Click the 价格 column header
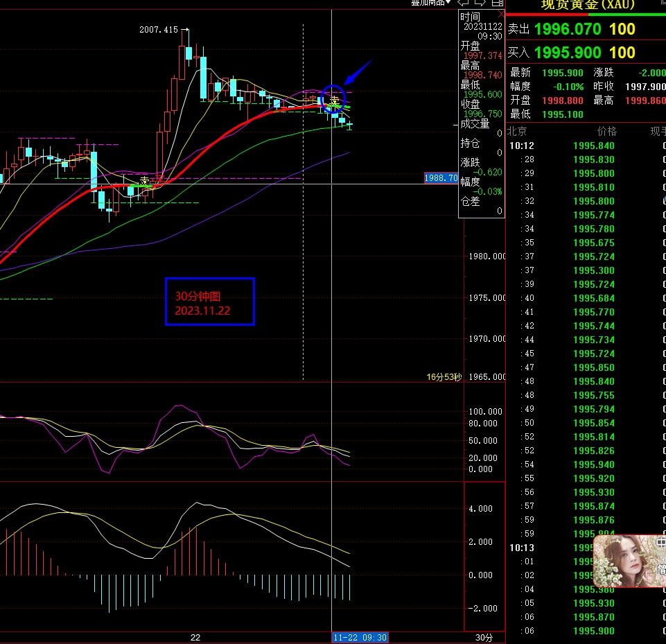666x644 pixels. [x=606, y=131]
